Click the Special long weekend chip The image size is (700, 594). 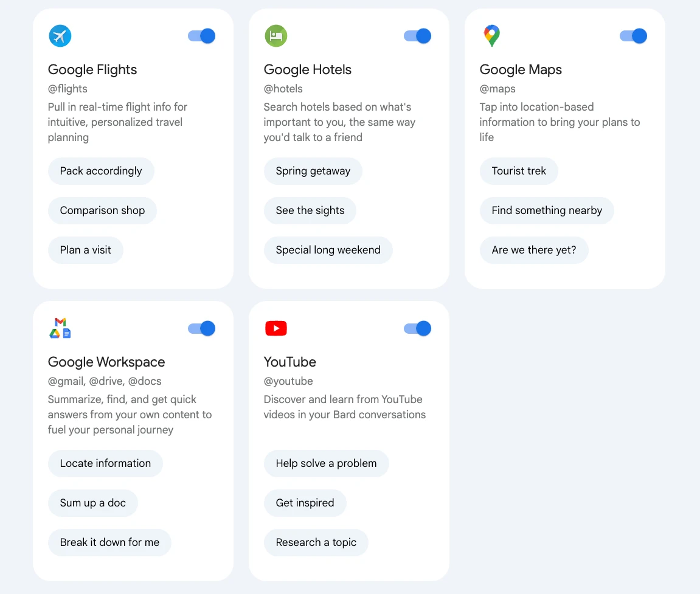point(328,250)
